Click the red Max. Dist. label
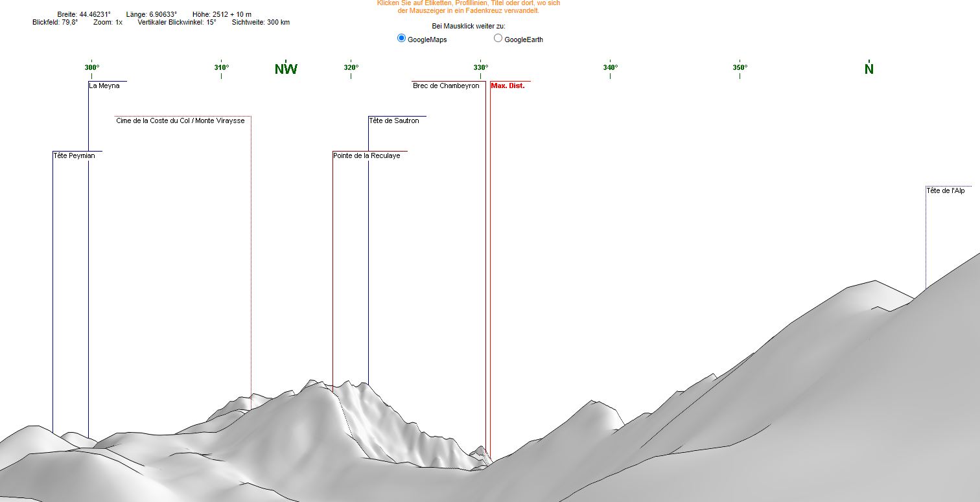The image size is (980, 502). (x=507, y=86)
